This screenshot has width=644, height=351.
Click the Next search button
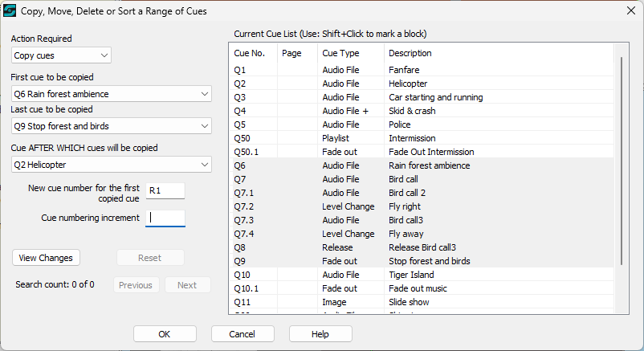click(187, 285)
